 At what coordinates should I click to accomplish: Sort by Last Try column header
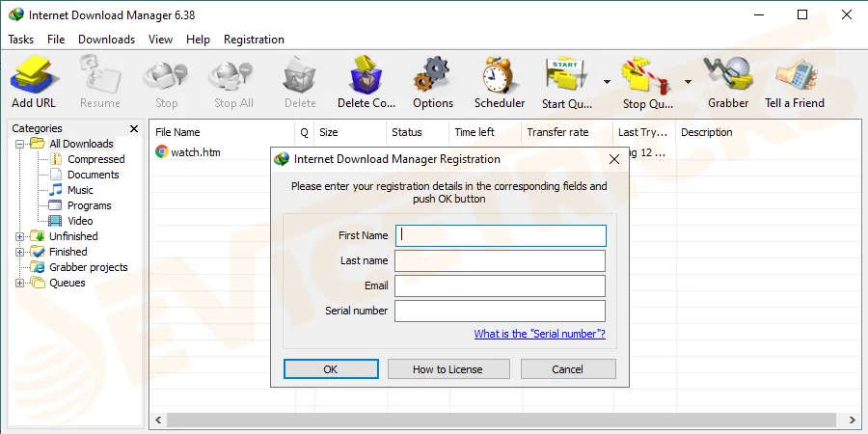pos(644,132)
